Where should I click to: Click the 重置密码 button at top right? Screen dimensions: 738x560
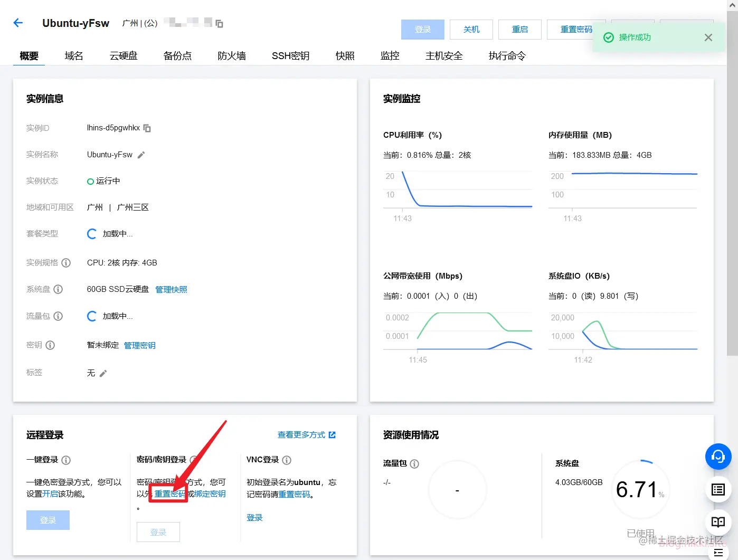click(x=576, y=30)
